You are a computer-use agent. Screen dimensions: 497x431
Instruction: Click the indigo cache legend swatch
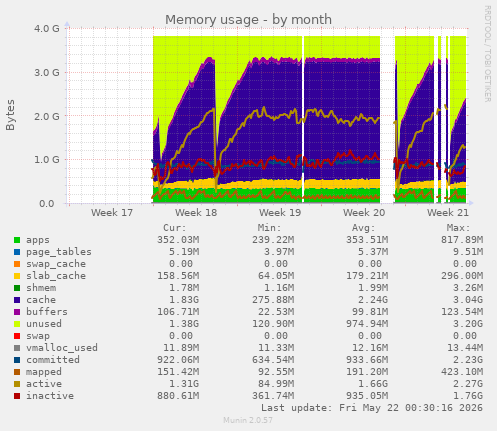[x=17, y=300]
